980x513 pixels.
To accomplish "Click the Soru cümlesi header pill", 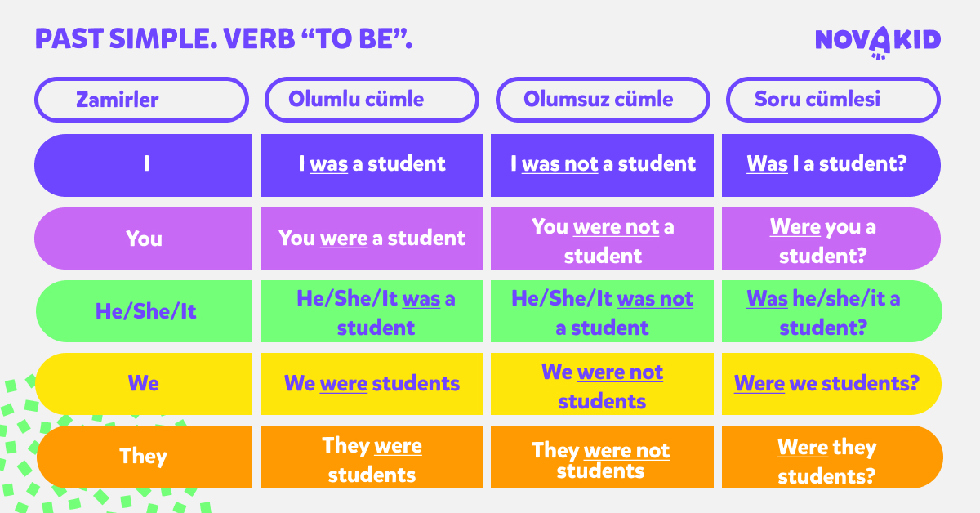I will pyautogui.click(x=833, y=100).
